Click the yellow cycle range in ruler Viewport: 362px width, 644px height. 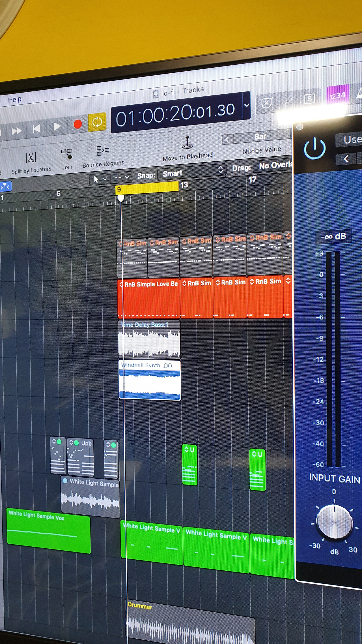coord(147,187)
